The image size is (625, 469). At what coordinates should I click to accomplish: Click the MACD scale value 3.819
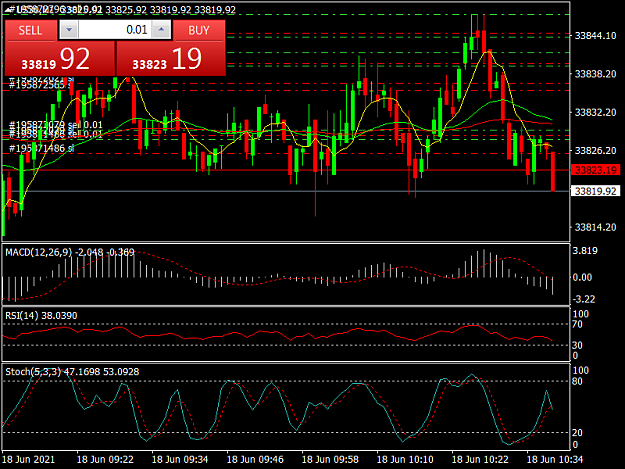(x=585, y=251)
